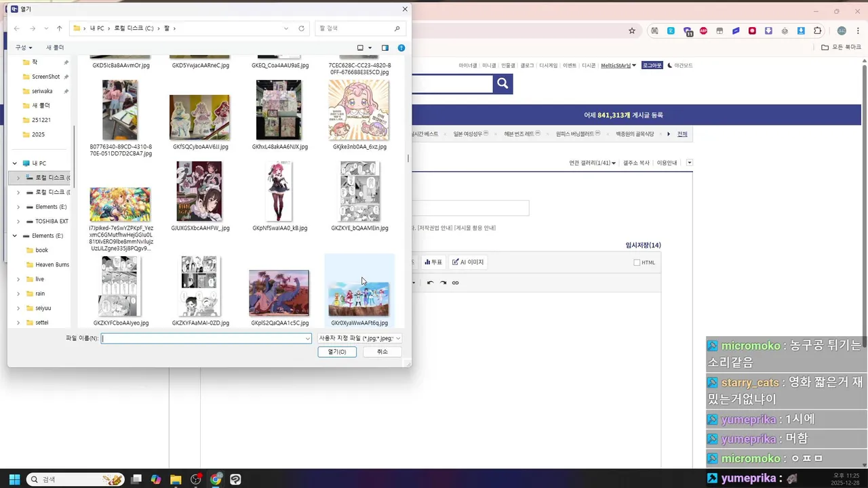Image resolution: width=868 pixels, height=488 pixels.
Task: Open the file type filter dropdown
Action: [359, 338]
